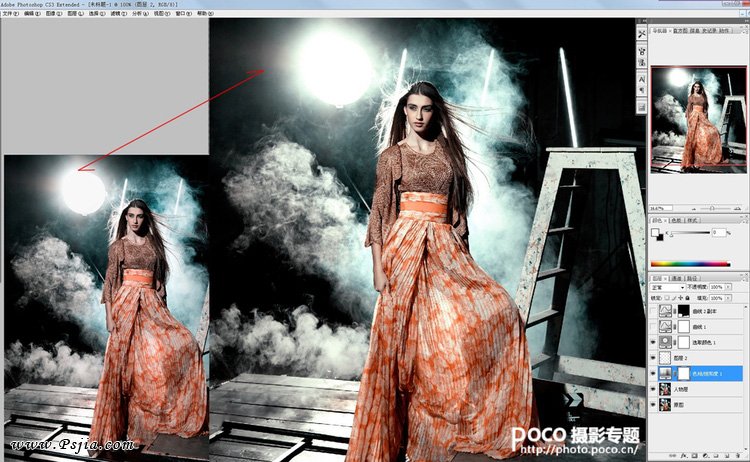Open the 文件 (File) menu

(x=10, y=15)
